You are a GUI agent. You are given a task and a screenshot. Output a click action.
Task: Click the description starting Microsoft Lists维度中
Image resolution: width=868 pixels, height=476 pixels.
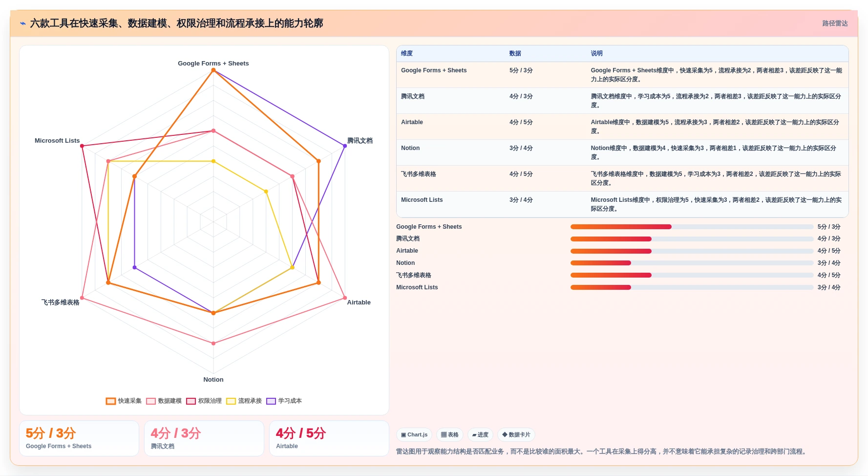(717, 204)
